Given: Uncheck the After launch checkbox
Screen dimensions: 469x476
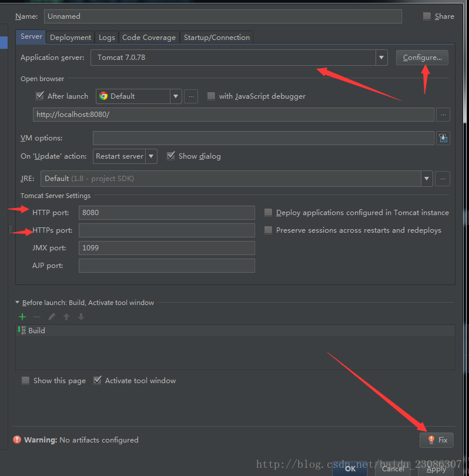Looking at the screenshot, I should point(40,96).
